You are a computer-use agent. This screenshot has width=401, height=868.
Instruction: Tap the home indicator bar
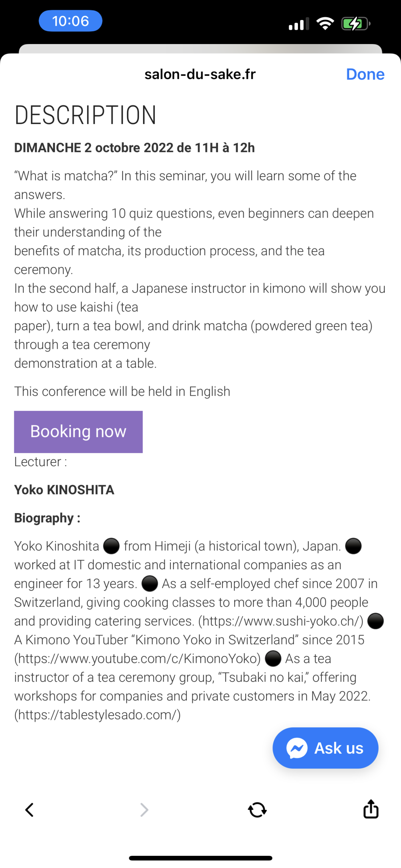[200, 858]
